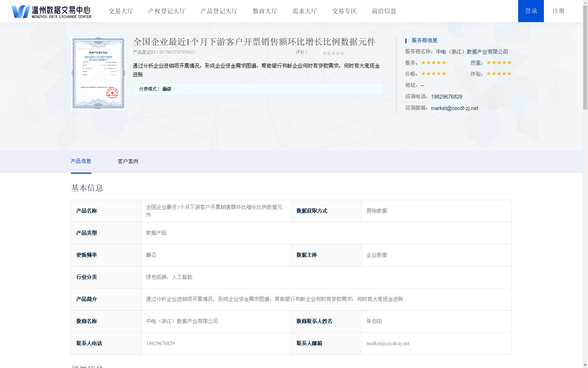Click the 服务商信息 heading
Image resolution: width=588 pixels, height=368 pixels.
pyautogui.click(x=424, y=40)
